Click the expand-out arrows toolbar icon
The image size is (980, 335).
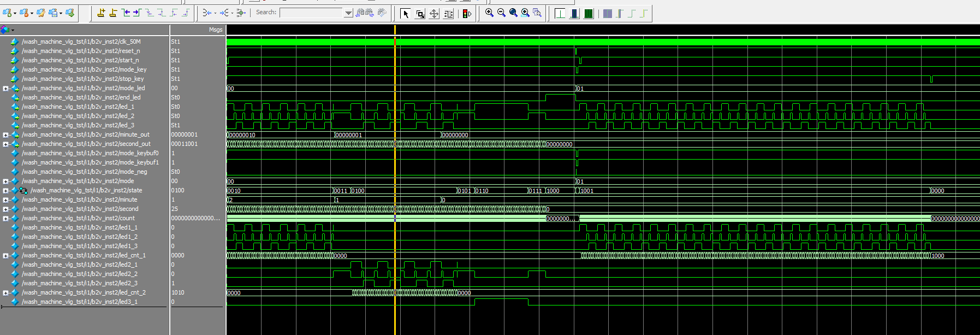tap(224, 13)
